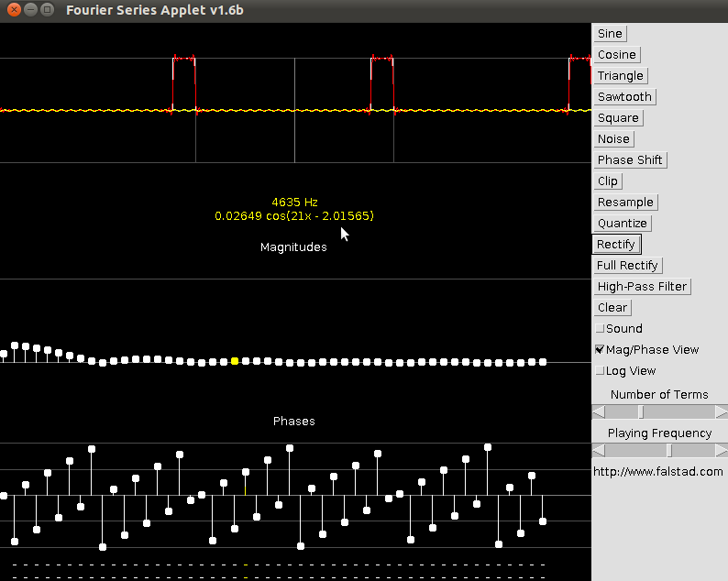This screenshot has height=581, width=728.
Task: Click the Noise button
Action: click(613, 139)
